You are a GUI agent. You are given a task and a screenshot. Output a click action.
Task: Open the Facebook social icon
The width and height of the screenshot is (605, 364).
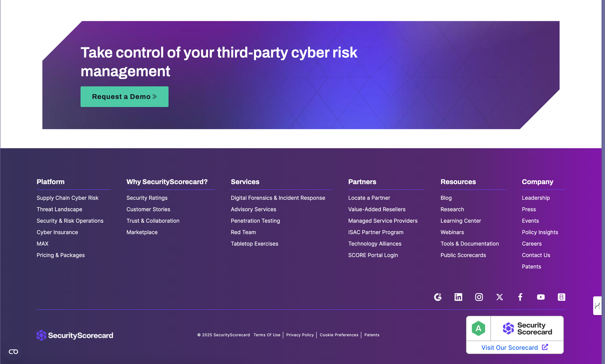coord(520,297)
